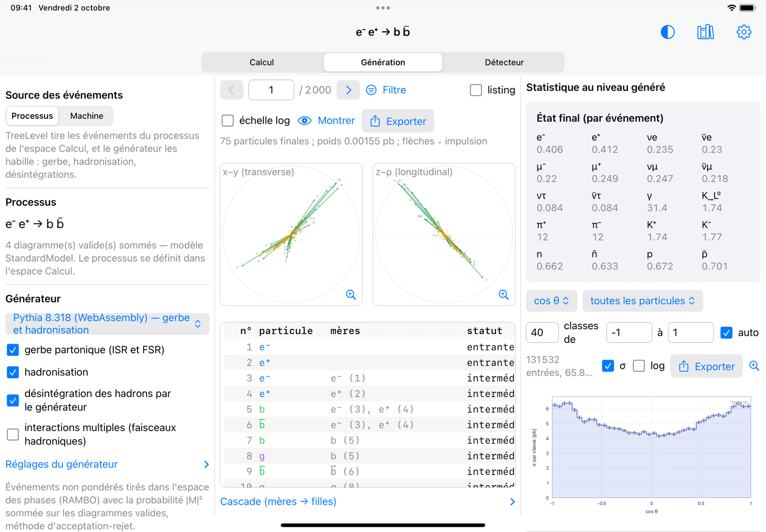Click the '131532 entrées' count text
The height and width of the screenshot is (532, 766).
[x=559, y=366]
